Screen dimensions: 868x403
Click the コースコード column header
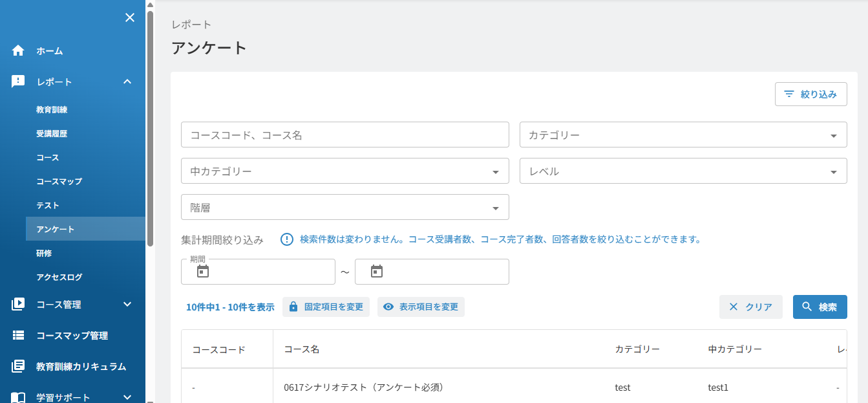click(219, 349)
